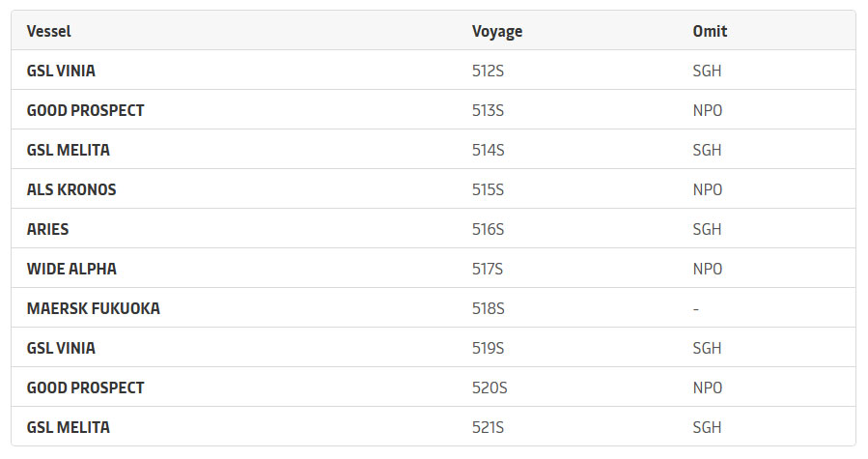Click the Voyage column header

tap(497, 31)
